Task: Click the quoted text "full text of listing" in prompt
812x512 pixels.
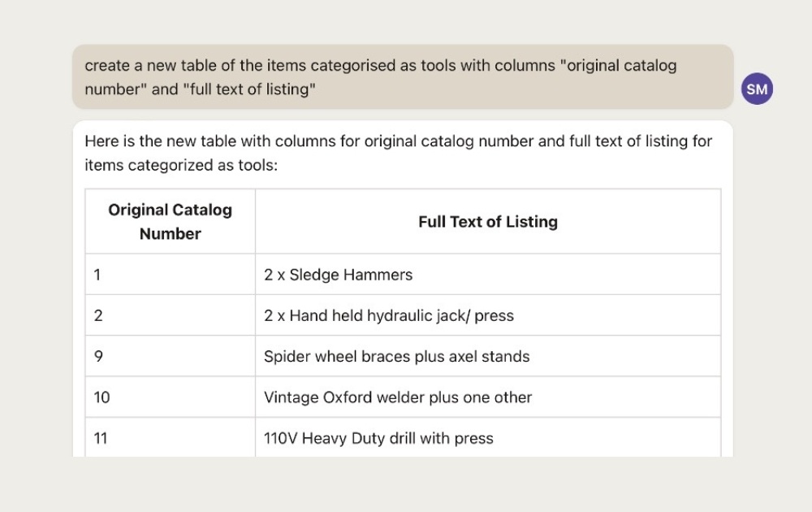Action: click(x=249, y=89)
